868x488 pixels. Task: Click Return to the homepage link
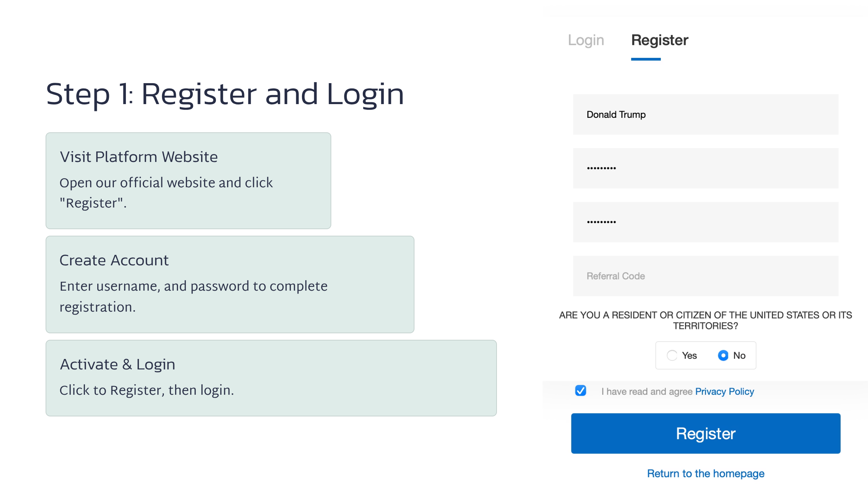705,474
